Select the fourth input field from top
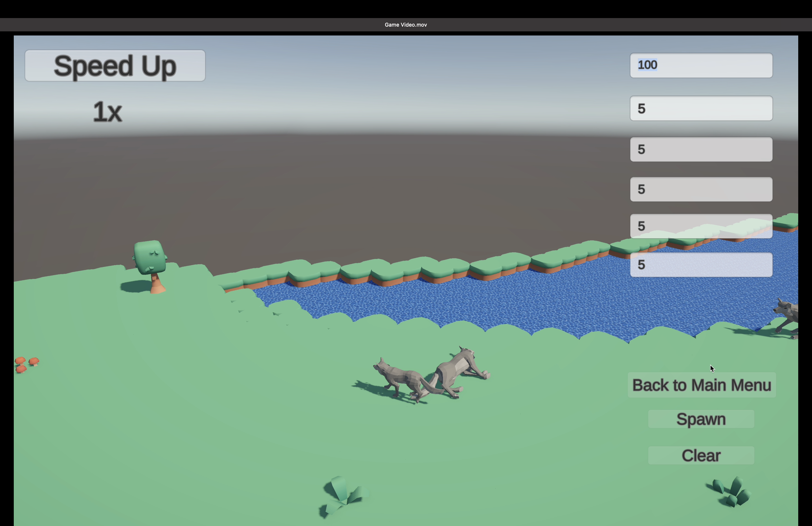Image resolution: width=812 pixels, height=526 pixels. pyautogui.click(x=701, y=189)
